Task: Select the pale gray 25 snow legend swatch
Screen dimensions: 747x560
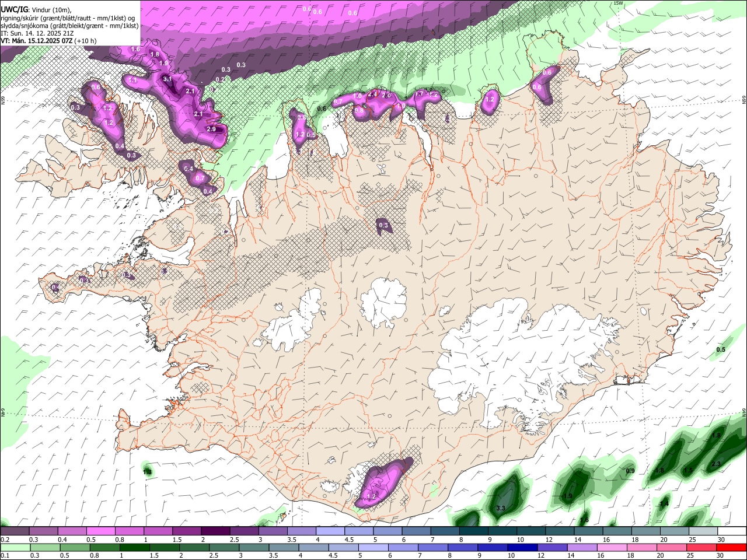Action: [x=703, y=531]
